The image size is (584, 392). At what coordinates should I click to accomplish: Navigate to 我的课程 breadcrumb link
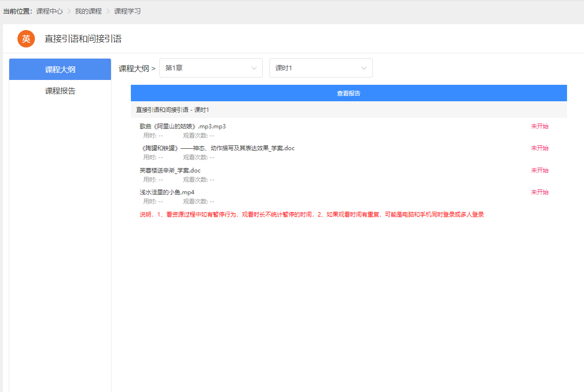pos(88,11)
